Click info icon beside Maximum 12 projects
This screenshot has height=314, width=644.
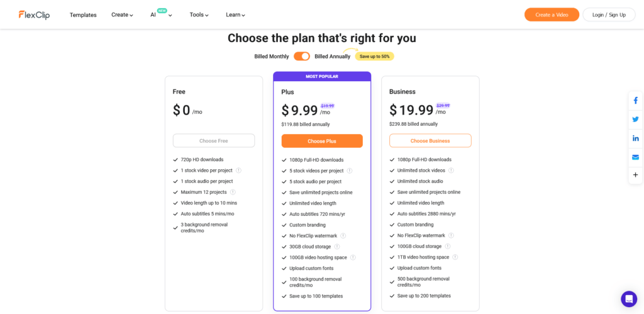[x=233, y=192]
